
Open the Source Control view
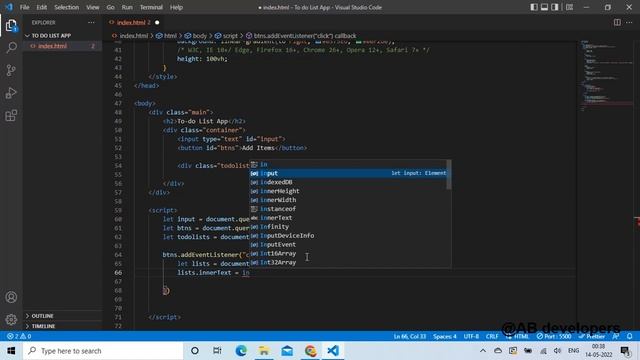pos(11,70)
